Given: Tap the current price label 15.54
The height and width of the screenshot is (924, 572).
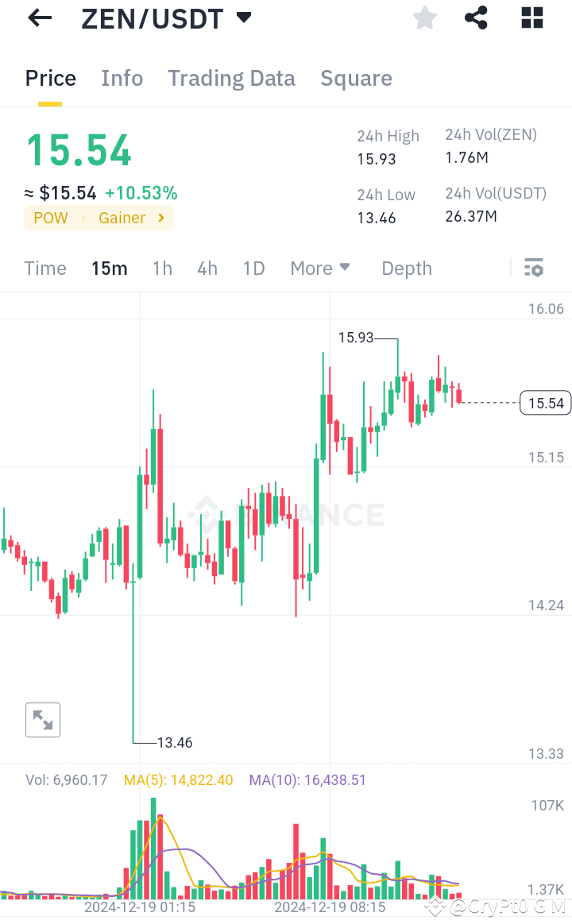Looking at the screenshot, I should pos(545,403).
